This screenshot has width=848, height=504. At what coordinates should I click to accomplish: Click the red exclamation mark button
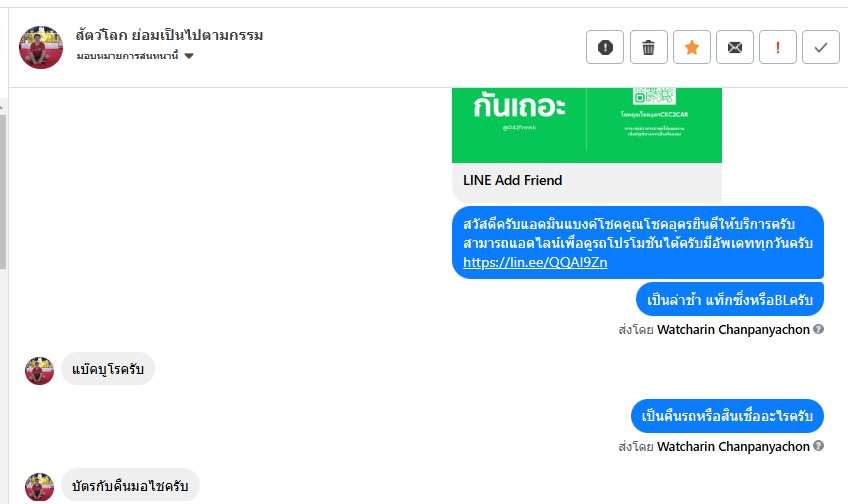pyautogui.click(x=778, y=47)
